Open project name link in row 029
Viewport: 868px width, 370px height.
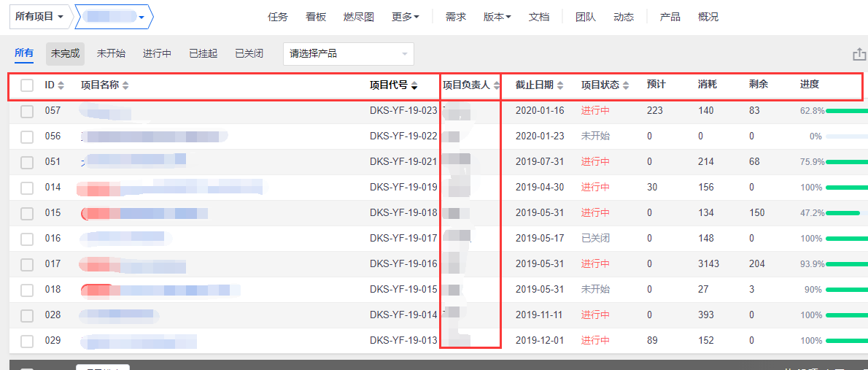coord(139,340)
